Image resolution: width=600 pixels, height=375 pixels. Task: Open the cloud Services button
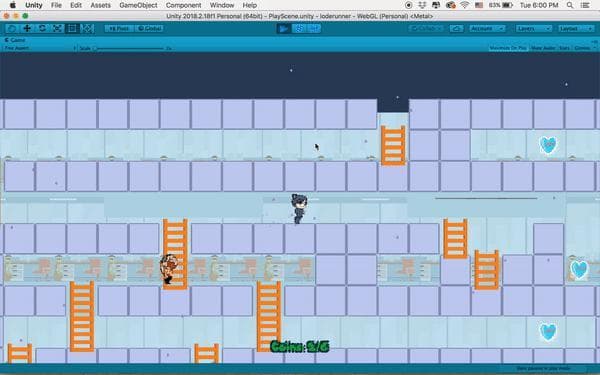tap(456, 28)
